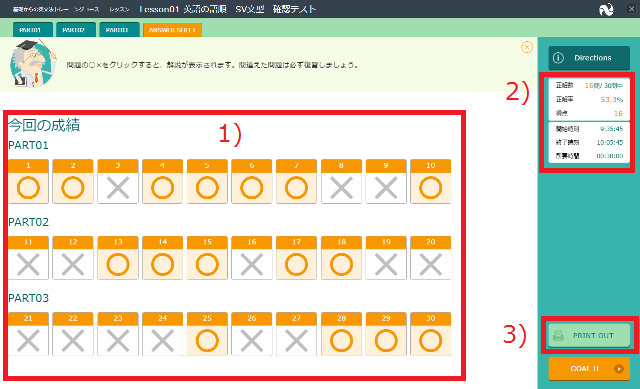640x389 pixels.
Task: View question 4 circle result
Action: click(x=162, y=181)
